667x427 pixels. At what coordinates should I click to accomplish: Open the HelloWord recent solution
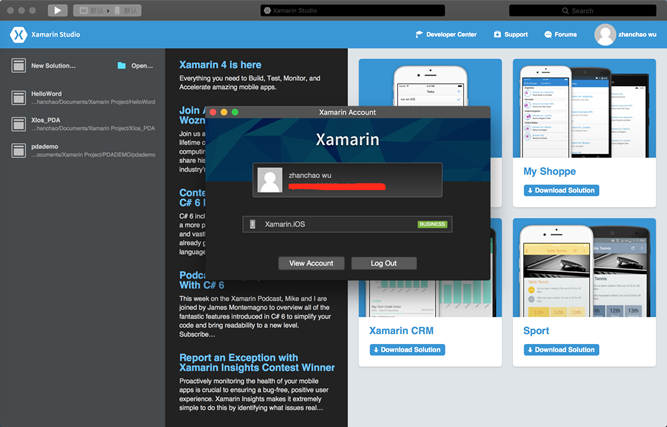pos(83,98)
